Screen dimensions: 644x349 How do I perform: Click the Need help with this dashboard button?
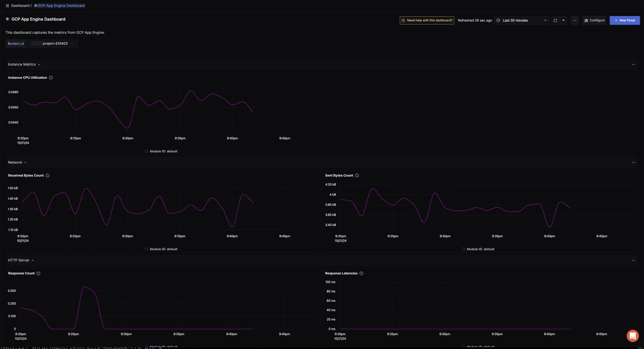(x=427, y=20)
